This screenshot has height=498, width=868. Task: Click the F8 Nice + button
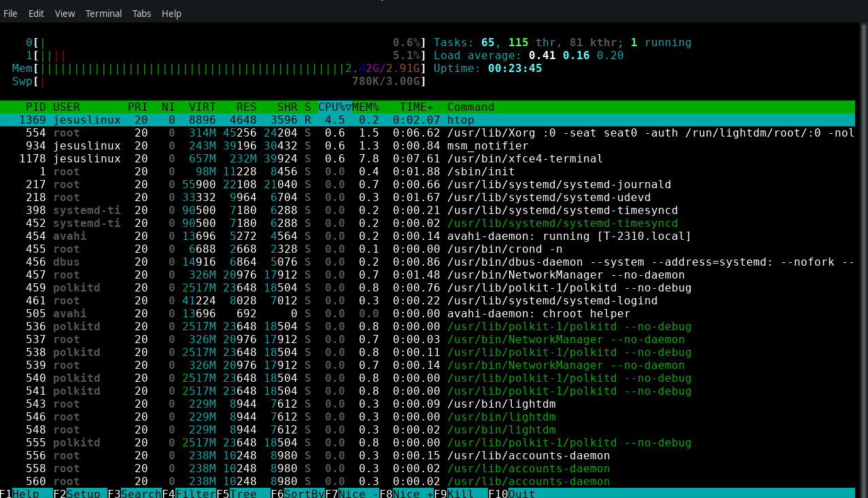[406, 494]
